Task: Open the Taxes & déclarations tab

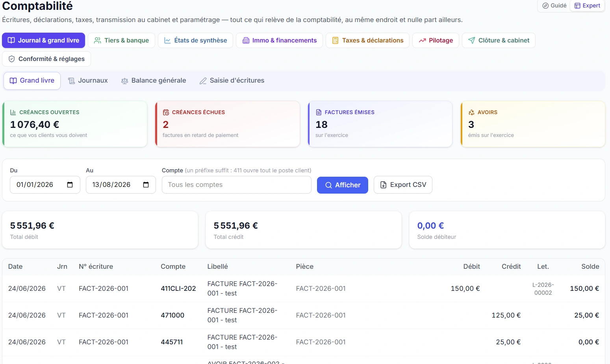Action: 367,40
